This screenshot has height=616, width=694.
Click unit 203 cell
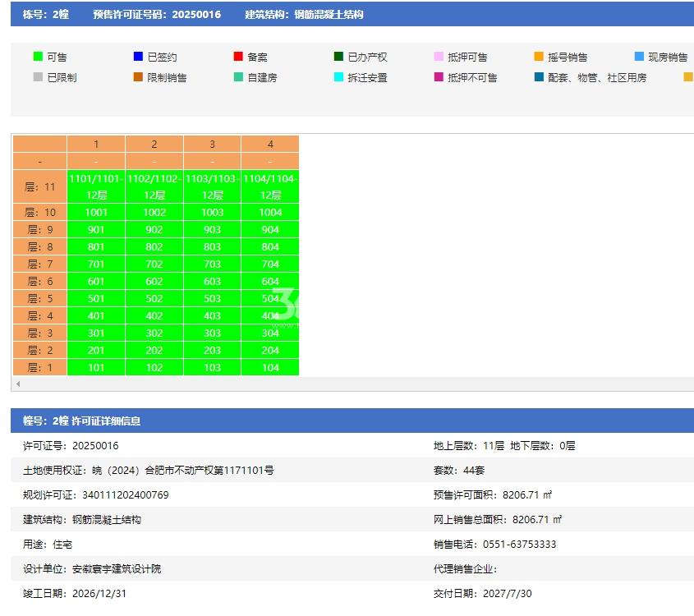point(212,351)
